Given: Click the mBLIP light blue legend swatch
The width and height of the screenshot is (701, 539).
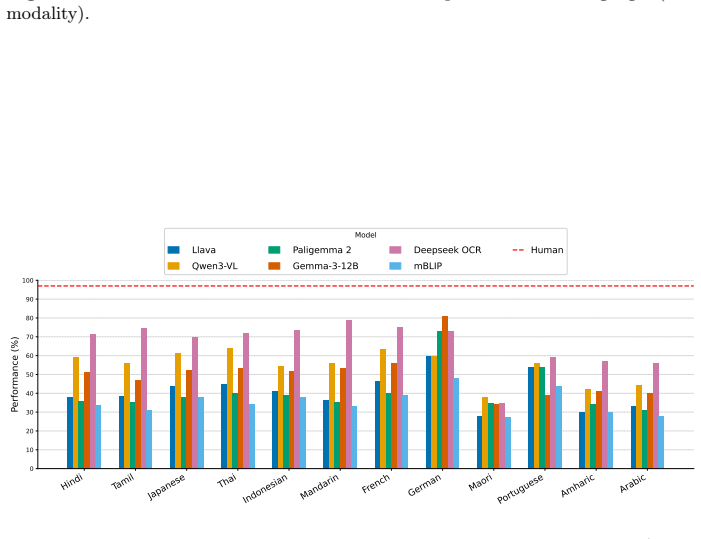Looking at the screenshot, I should (x=395, y=266).
